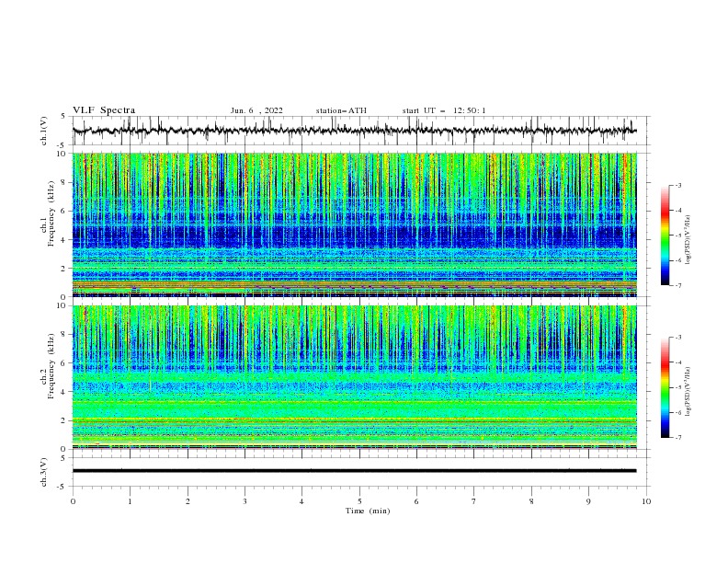Click the '-4' label on ch.2 color bar
Image resolution: width=728 pixels, height=563 pixels.
click(677, 362)
